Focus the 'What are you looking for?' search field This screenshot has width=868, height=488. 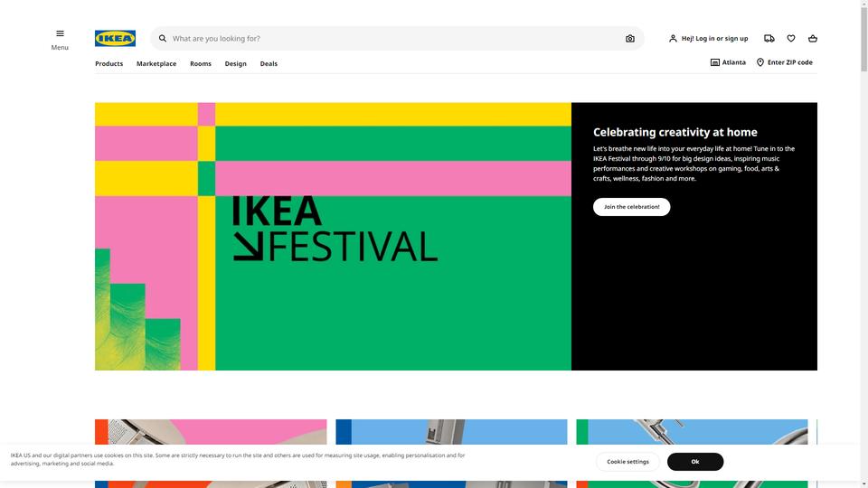click(396, 39)
